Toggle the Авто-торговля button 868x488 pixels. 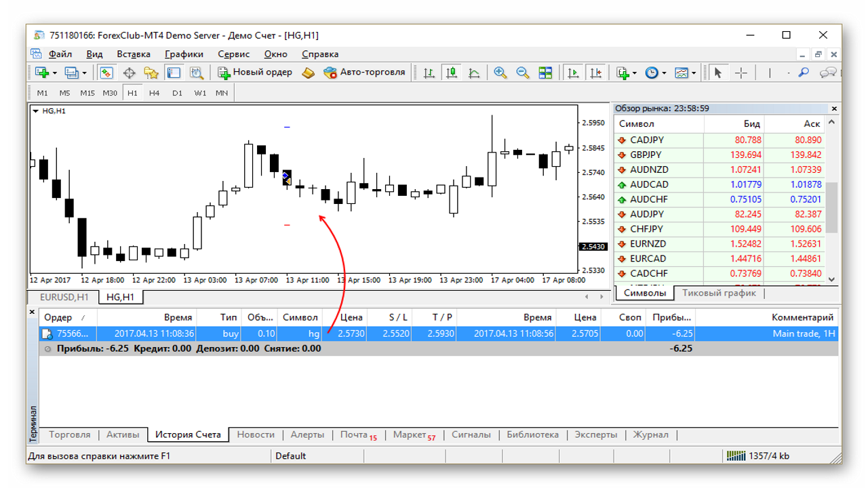point(364,72)
